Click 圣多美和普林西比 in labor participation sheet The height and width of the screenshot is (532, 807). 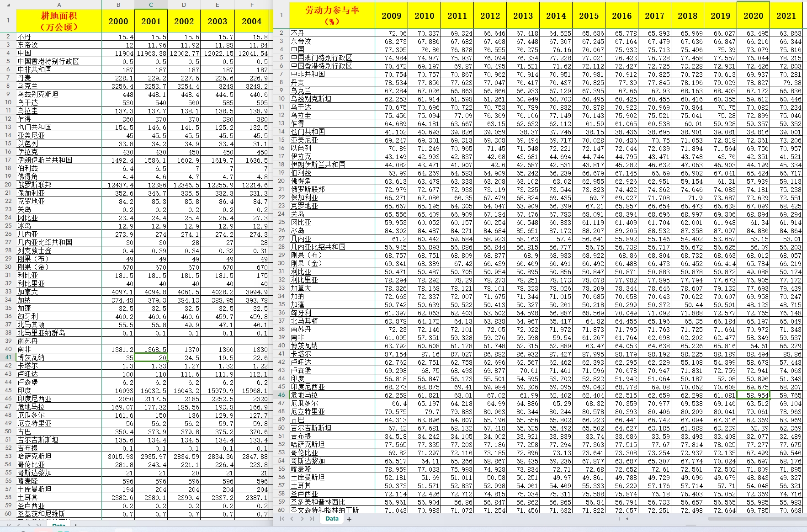click(x=332, y=502)
